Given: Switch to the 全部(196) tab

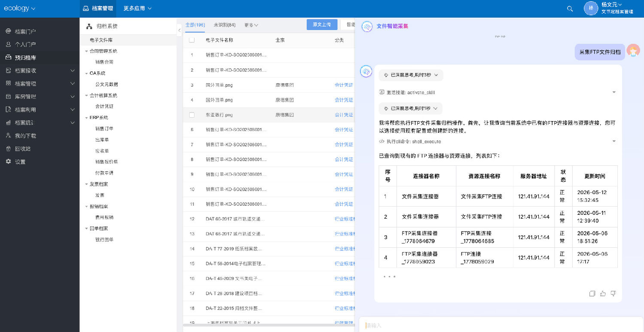Looking at the screenshot, I should point(195,25).
